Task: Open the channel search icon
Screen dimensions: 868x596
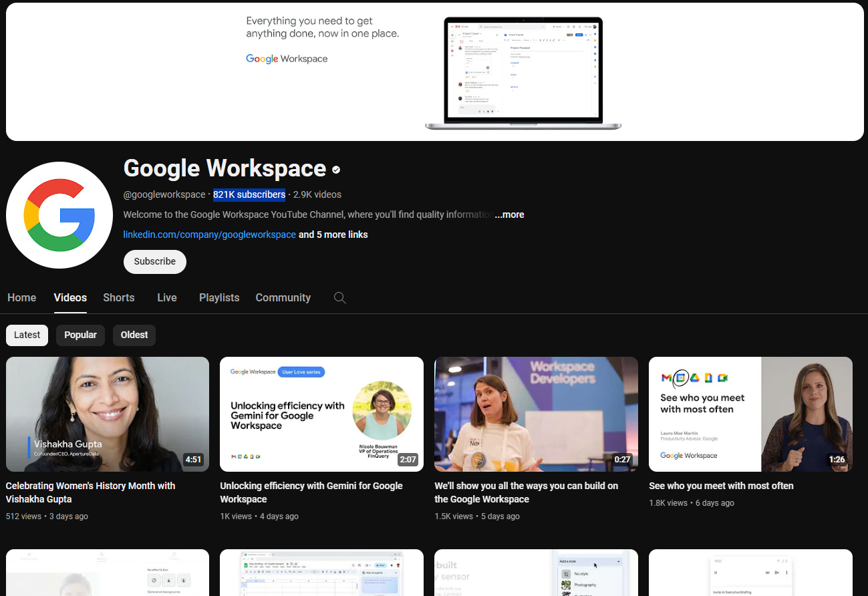Action: click(x=339, y=297)
